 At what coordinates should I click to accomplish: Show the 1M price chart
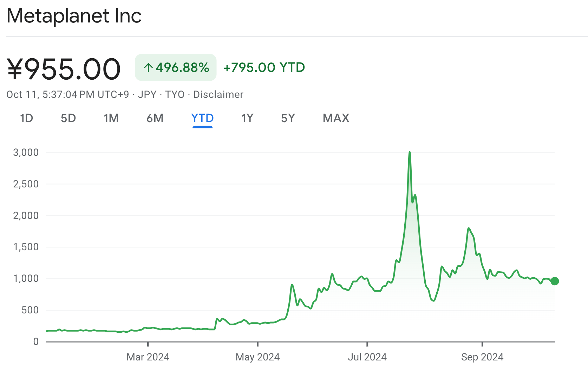click(x=111, y=118)
